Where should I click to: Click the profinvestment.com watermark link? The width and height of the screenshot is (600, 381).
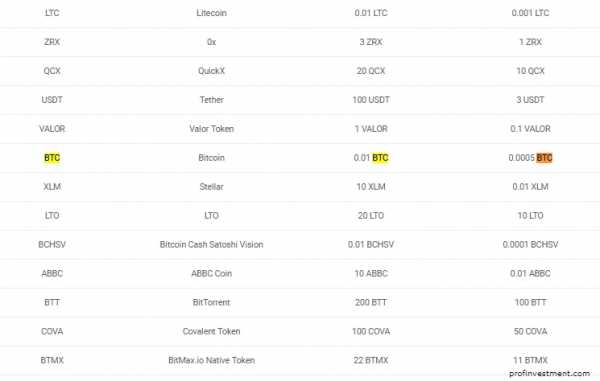[549, 373]
